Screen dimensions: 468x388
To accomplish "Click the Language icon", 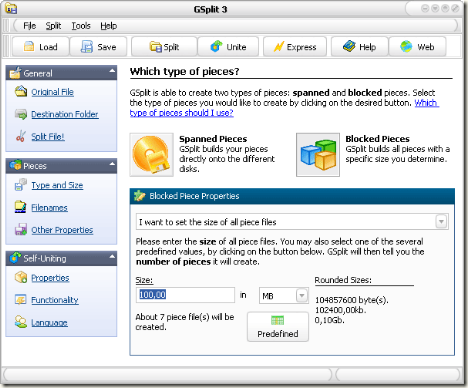I will point(21,322).
